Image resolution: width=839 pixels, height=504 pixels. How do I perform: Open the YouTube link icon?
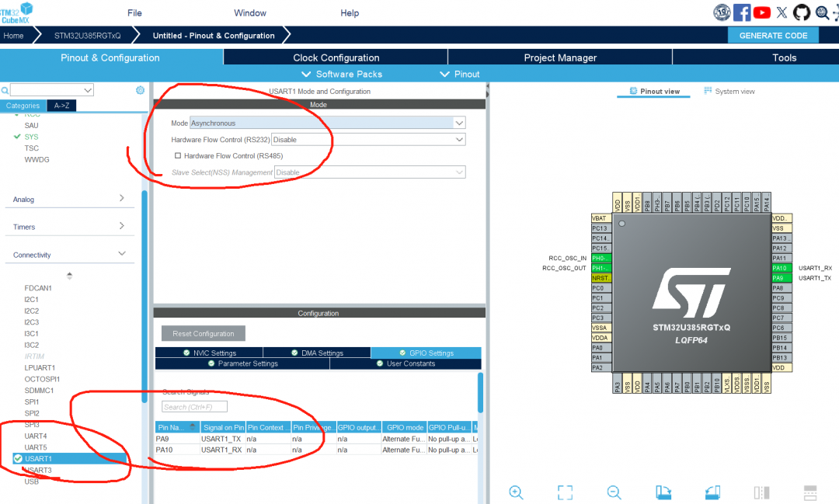761,12
